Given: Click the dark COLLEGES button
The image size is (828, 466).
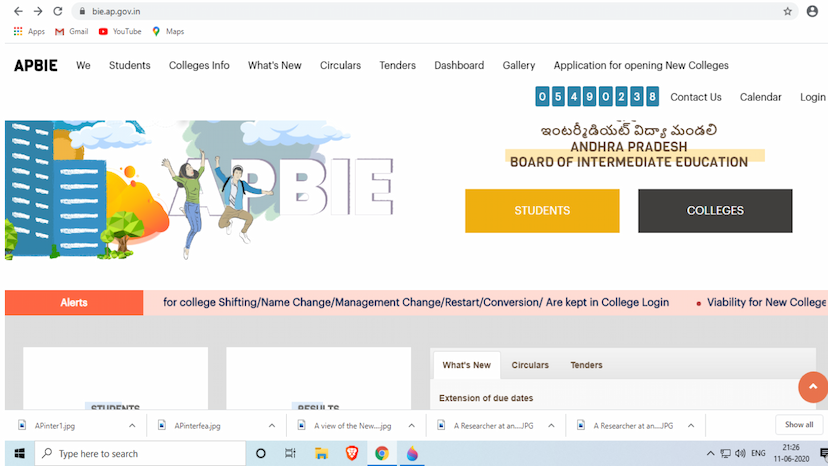Looking at the screenshot, I should (x=715, y=211).
